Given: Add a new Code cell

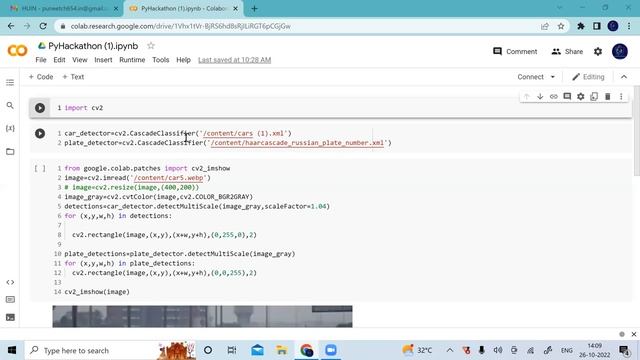Looking at the screenshot, I should tap(41, 77).
